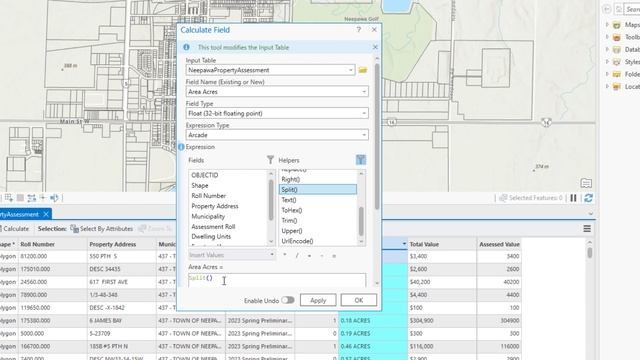Select the Trim() helper function

pyautogui.click(x=289, y=220)
